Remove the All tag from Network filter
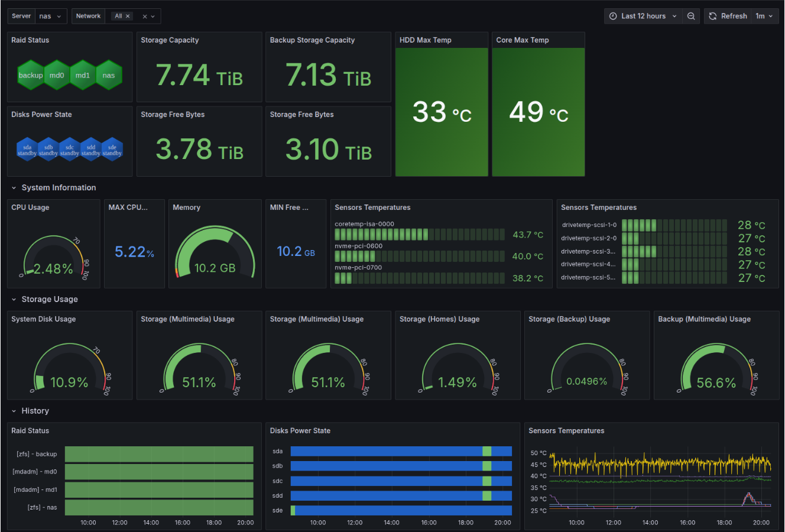785x532 pixels. (128, 16)
